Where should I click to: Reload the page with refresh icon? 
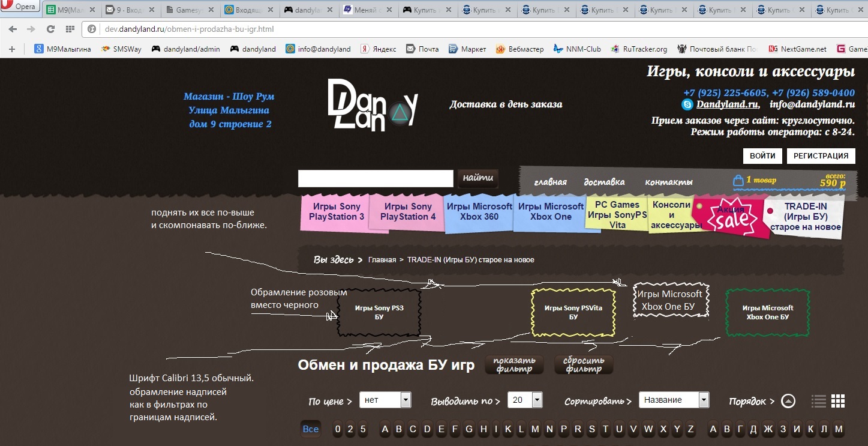(x=50, y=29)
